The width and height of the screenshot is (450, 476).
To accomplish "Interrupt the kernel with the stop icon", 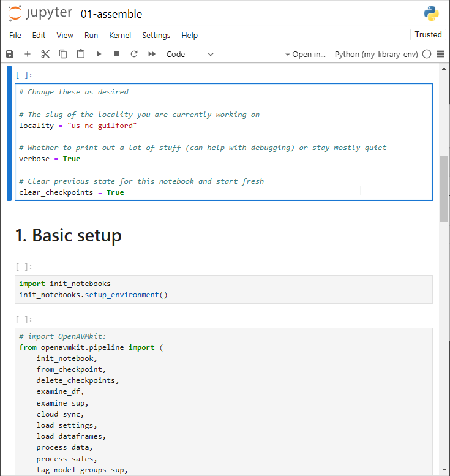I will pos(116,54).
